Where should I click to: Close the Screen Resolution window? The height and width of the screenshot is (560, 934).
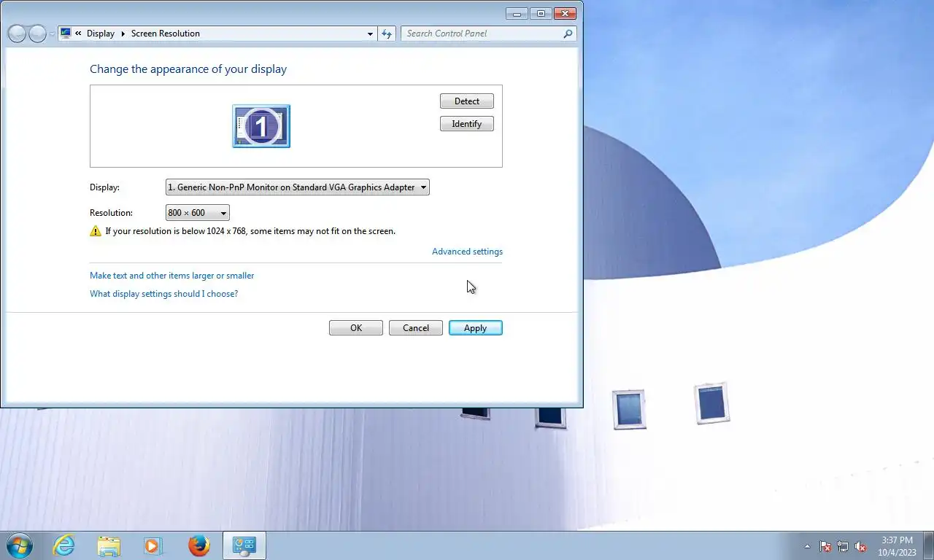point(565,13)
